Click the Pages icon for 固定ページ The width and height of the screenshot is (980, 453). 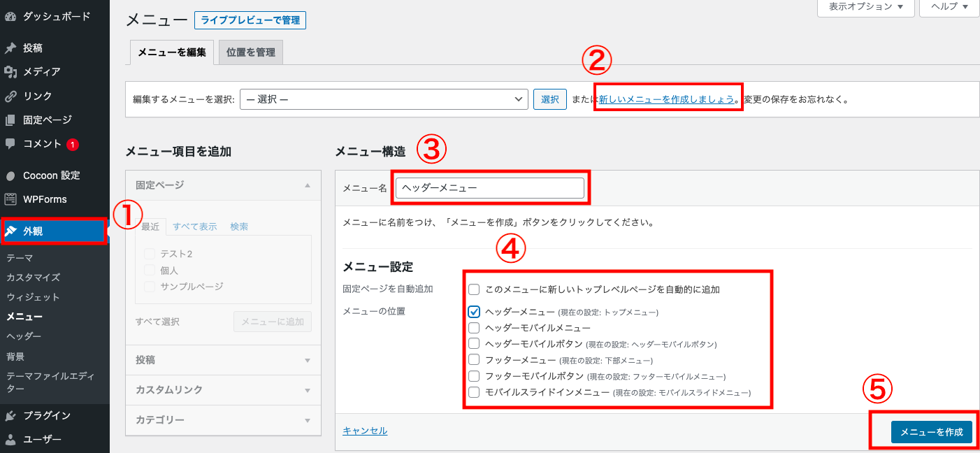(10, 120)
